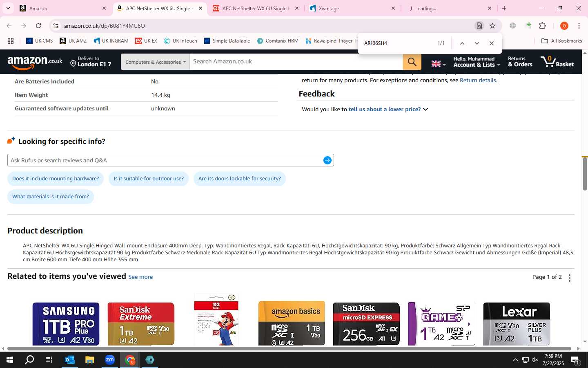The width and height of the screenshot is (588, 368).
Task: Click the Return details link
Action: [478, 80]
